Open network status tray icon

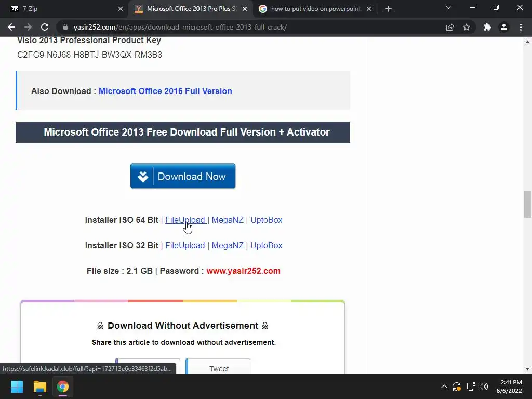pyautogui.click(x=471, y=387)
